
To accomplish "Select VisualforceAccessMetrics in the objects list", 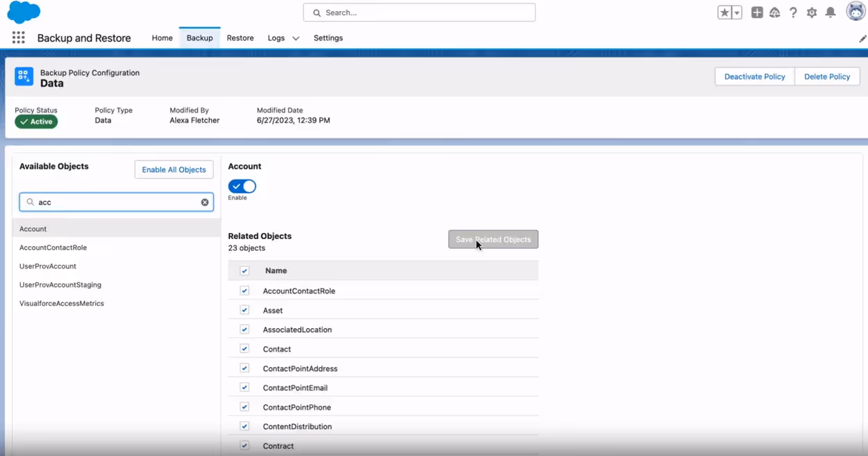I will coord(116,304).
